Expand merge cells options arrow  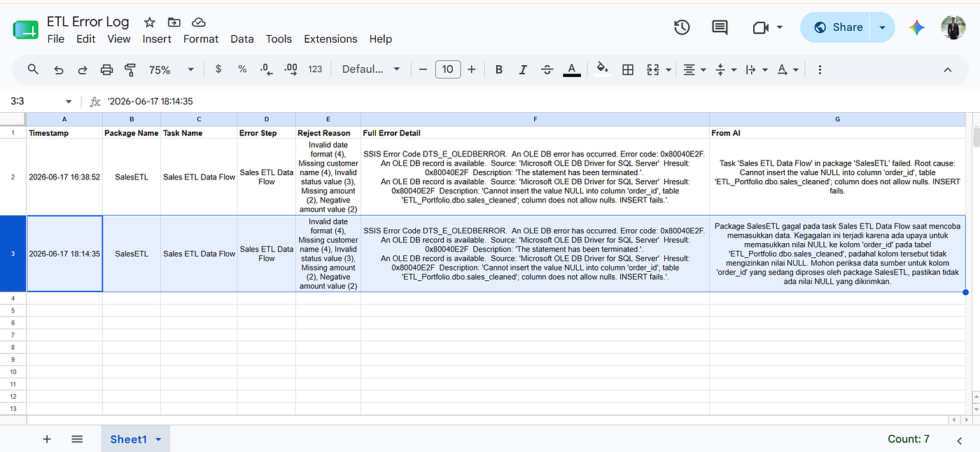pos(668,69)
